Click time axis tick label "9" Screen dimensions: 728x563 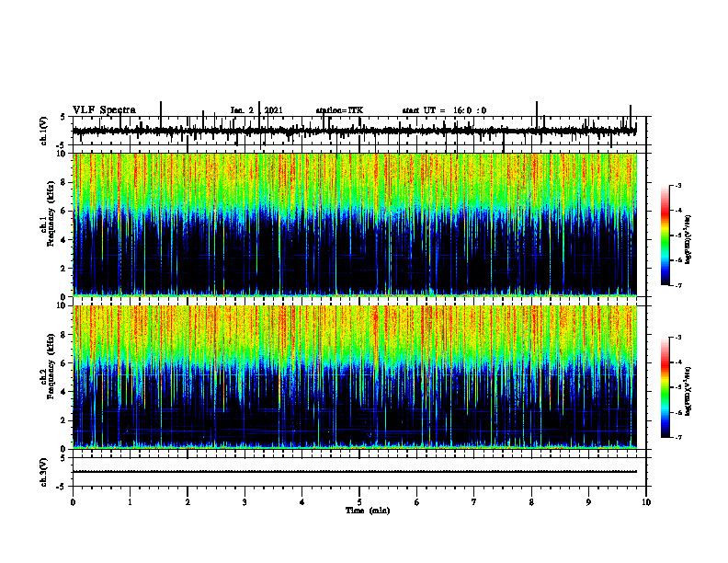click(588, 502)
